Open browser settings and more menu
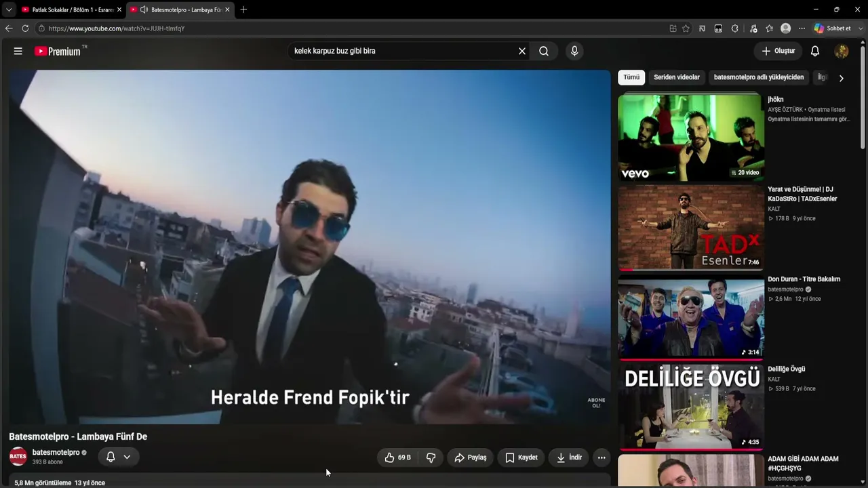 click(802, 28)
